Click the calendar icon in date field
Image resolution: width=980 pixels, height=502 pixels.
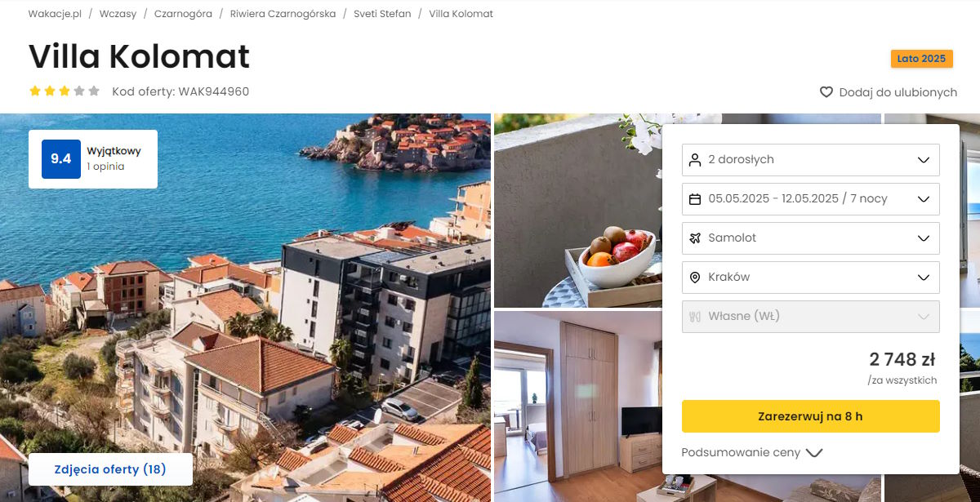[695, 199]
